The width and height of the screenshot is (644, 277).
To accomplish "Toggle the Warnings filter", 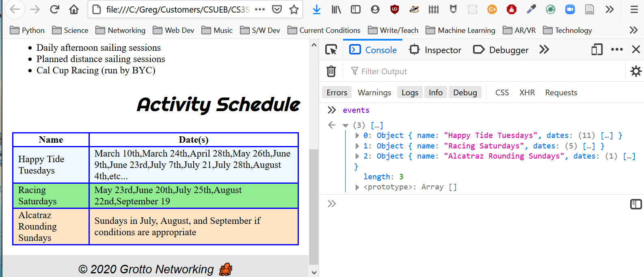I will tap(374, 92).
